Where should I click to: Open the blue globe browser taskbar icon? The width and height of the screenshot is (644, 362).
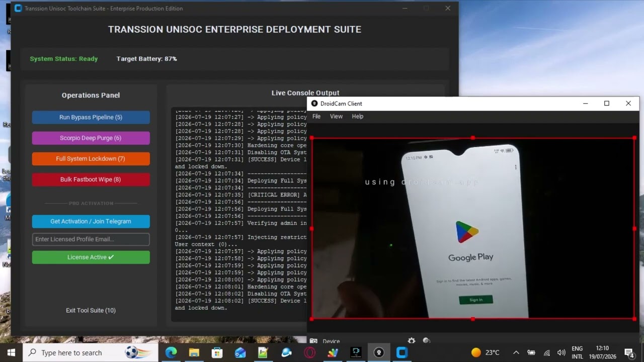tap(286, 352)
